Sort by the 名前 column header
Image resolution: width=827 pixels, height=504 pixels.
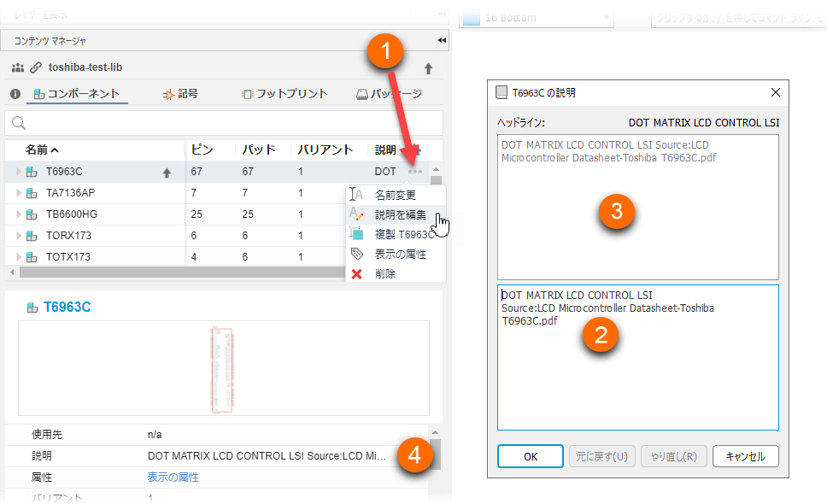pyautogui.click(x=42, y=149)
